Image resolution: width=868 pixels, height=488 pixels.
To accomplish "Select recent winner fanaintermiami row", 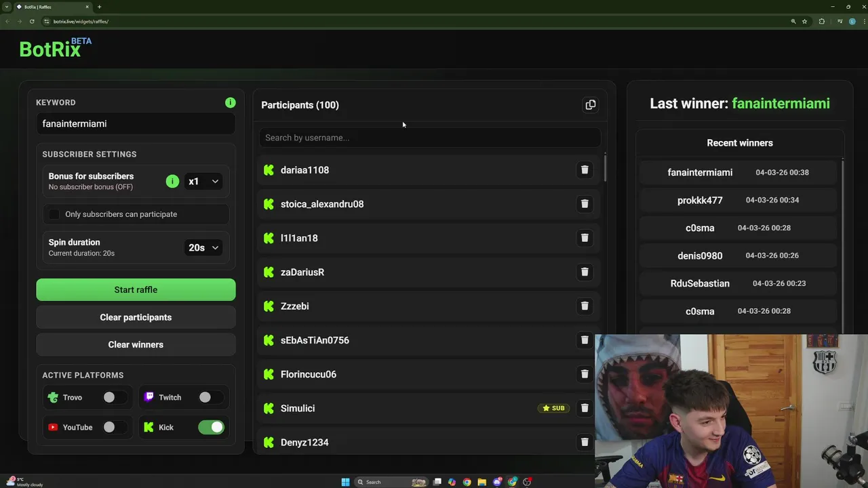I will coord(738,172).
